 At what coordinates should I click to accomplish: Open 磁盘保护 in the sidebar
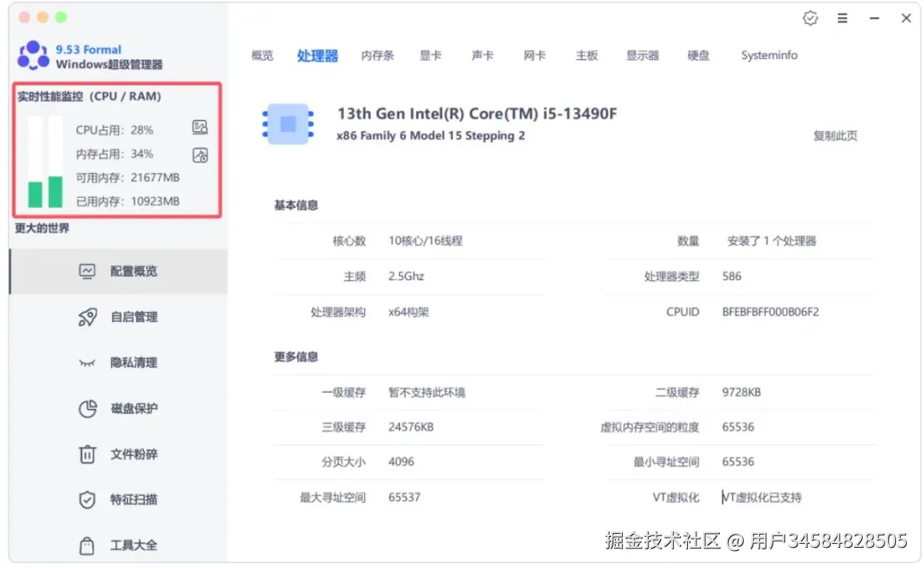click(119, 408)
